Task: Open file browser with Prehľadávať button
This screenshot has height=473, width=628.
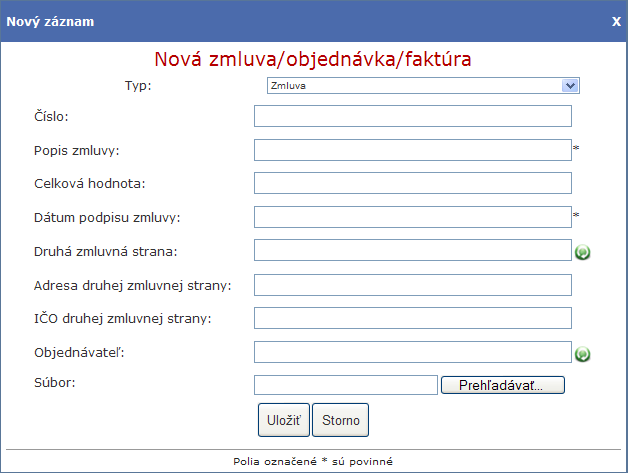Action: 503,385
